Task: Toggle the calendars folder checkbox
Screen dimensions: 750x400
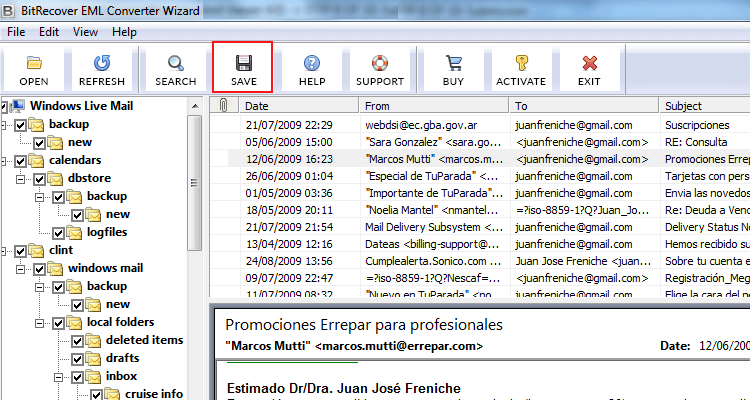Action: click(21, 161)
